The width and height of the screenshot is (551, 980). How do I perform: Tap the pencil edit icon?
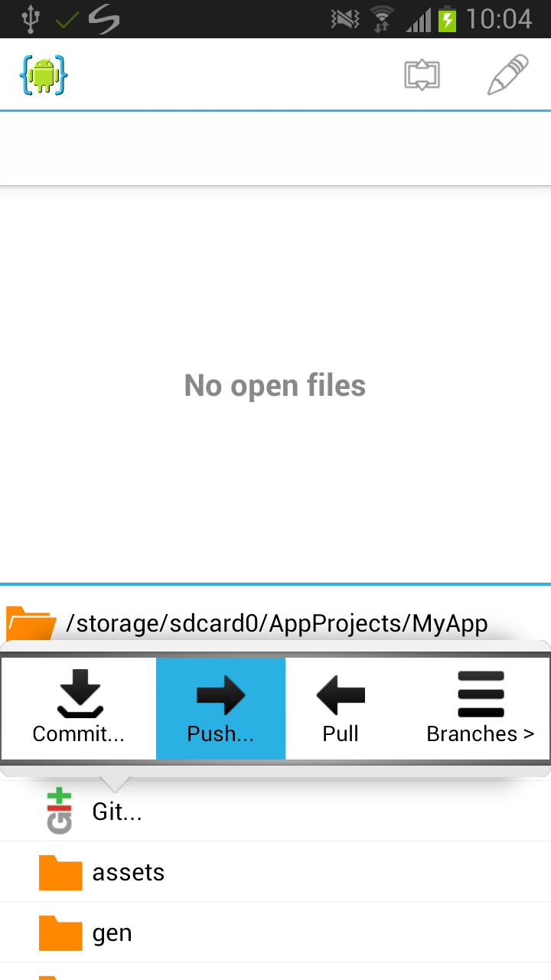[508, 74]
